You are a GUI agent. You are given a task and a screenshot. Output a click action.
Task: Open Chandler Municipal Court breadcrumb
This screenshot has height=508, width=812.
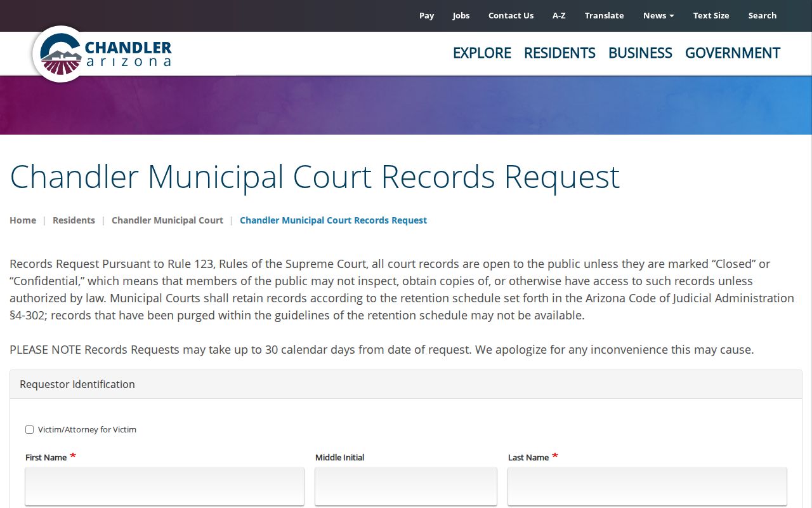tap(167, 220)
